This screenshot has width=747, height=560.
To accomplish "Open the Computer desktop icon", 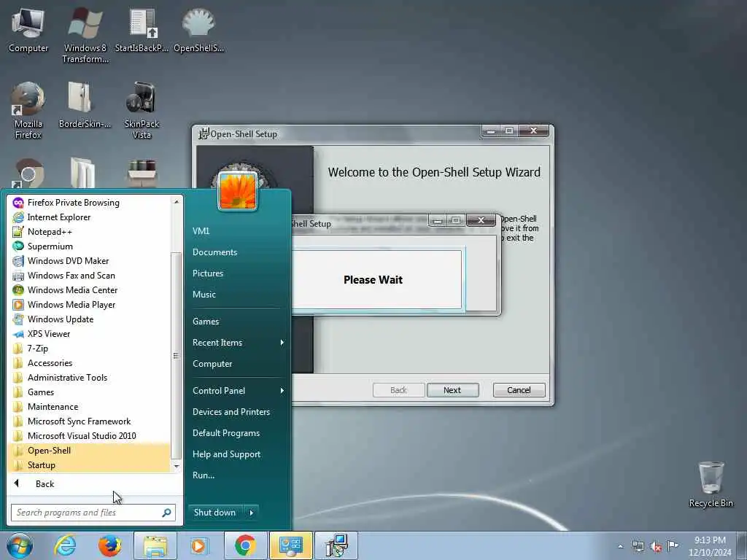I will click(x=28, y=29).
